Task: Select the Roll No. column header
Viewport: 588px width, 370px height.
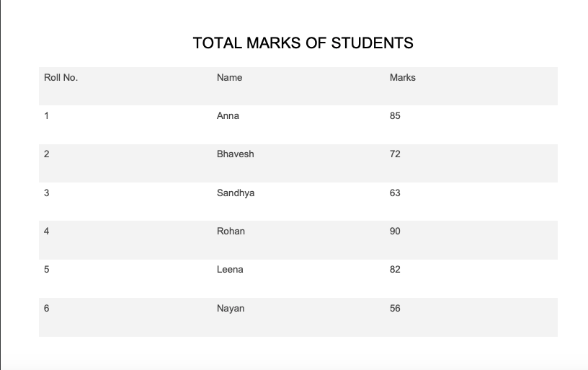Action: [x=61, y=78]
